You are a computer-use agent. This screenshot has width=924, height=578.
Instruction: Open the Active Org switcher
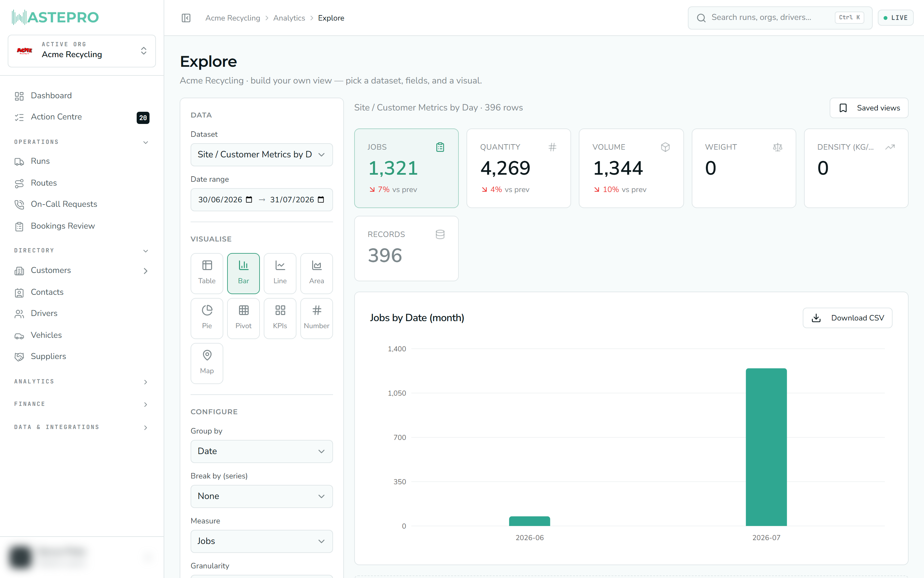tap(82, 51)
